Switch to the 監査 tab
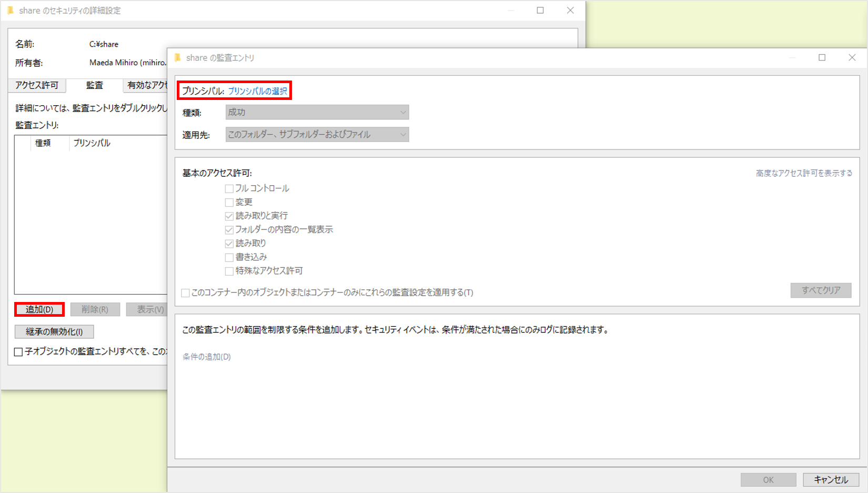This screenshot has height=493, width=868. click(95, 85)
